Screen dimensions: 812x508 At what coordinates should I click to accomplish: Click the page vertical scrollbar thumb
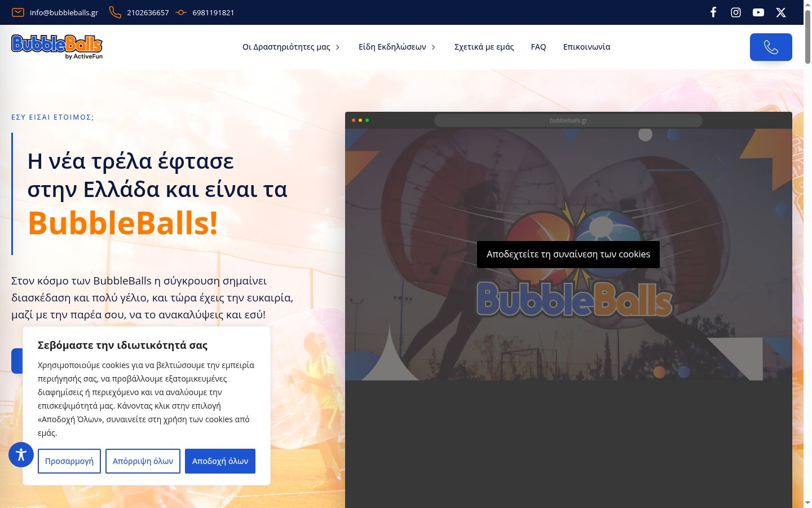tap(807, 37)
